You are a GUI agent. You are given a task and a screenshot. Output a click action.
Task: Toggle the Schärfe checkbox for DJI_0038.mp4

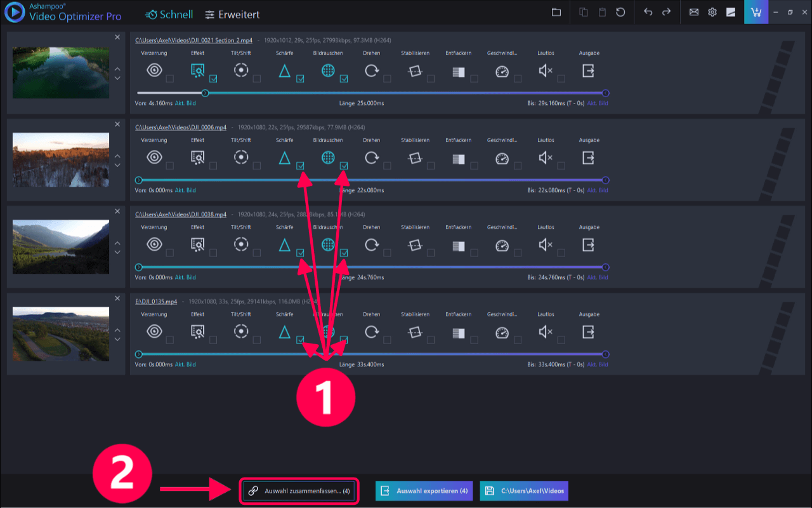[x=300, y=253]
